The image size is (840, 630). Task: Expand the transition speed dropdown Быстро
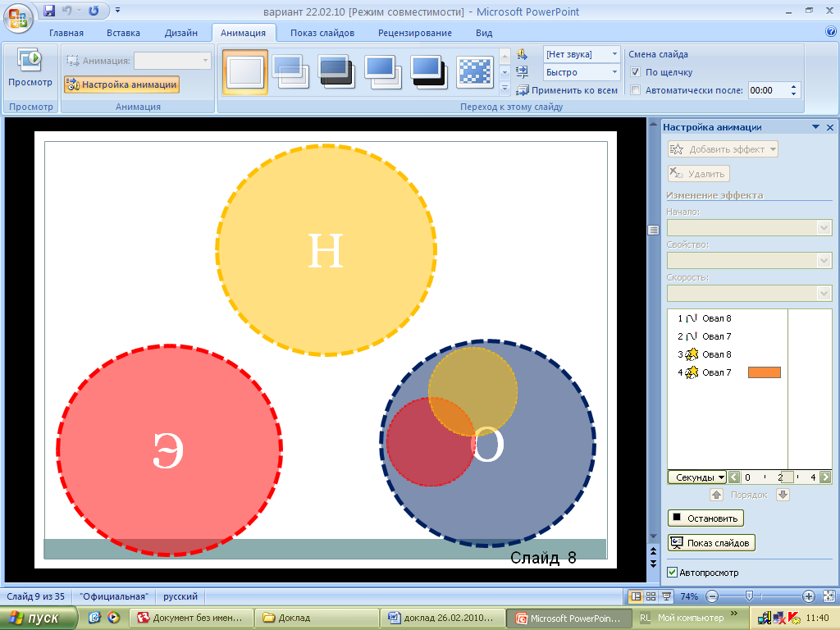coord(582,73)
